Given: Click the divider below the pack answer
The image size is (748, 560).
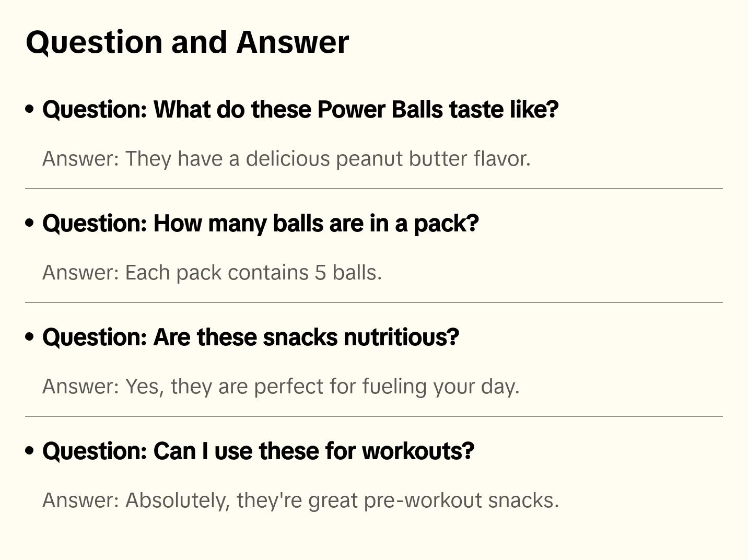Looking at the screenshot, I should click(374, 302).
